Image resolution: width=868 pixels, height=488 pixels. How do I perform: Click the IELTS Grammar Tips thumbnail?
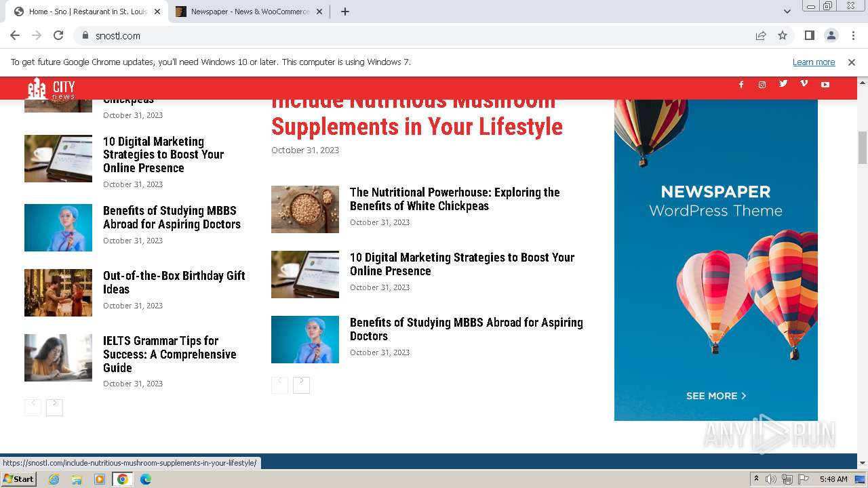pyautogui.click(x=58, y=358)
